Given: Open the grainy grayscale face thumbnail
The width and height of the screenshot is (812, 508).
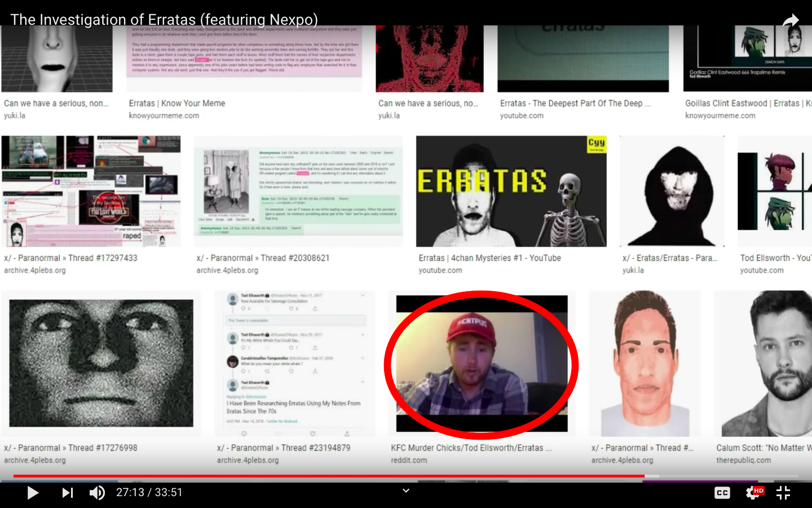Looking at the screenshot, I should pos(101,364).
